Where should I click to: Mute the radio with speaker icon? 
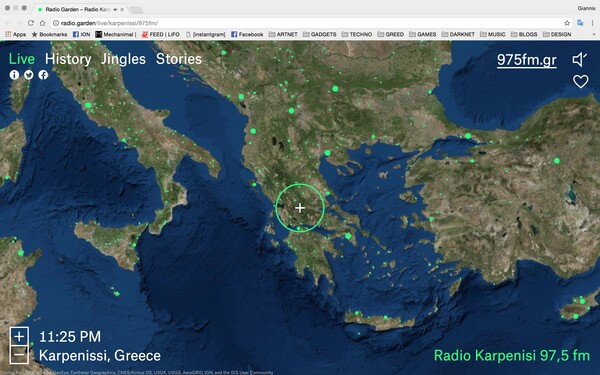580,59
